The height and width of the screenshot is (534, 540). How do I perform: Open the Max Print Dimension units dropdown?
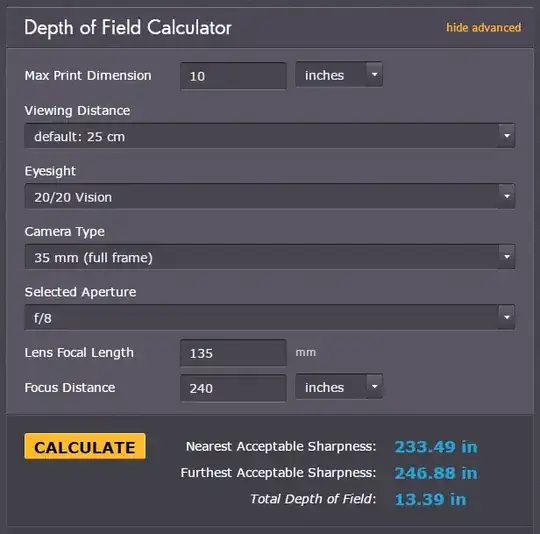[339, 75]
